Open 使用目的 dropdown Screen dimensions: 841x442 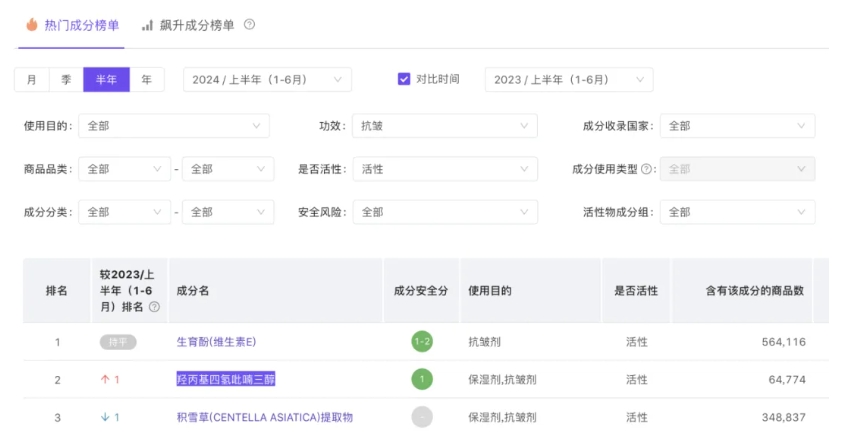pos(174,126)
